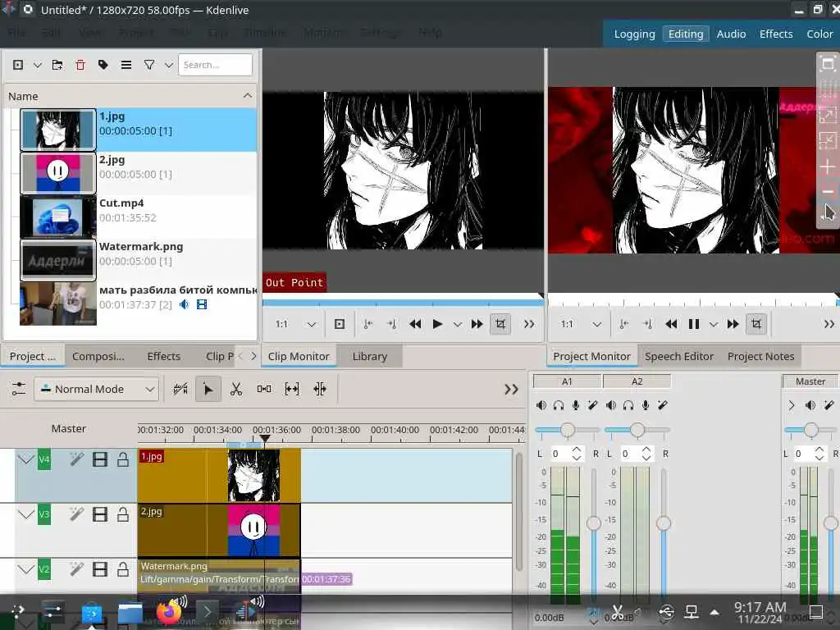840x630 pixels.
Task: Hide video on track V4
Action: click(x=99, y=459)
